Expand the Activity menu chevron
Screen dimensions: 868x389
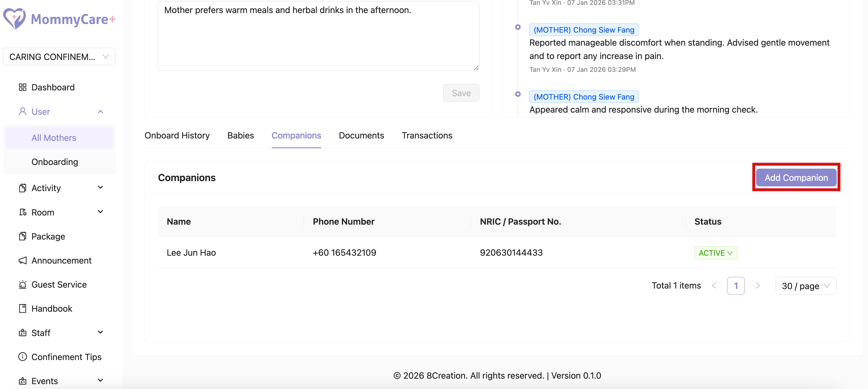click(x=100, y=187)
